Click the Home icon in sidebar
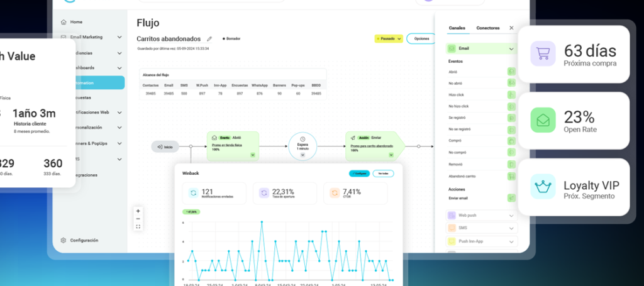This screenshot has width=644, height=286. pos(64,22)
